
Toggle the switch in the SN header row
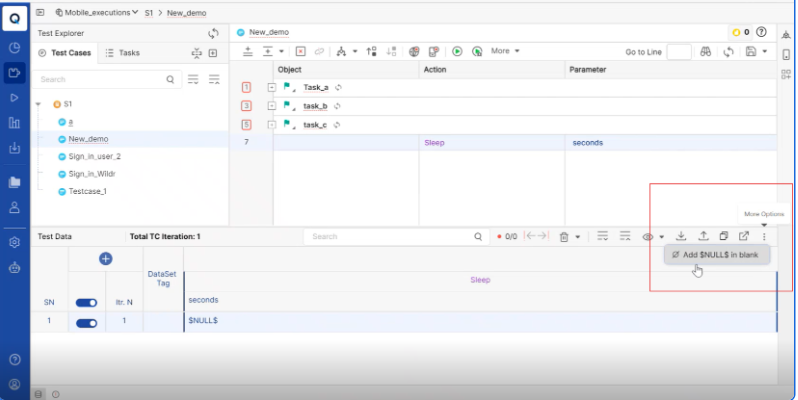(86, 301)
